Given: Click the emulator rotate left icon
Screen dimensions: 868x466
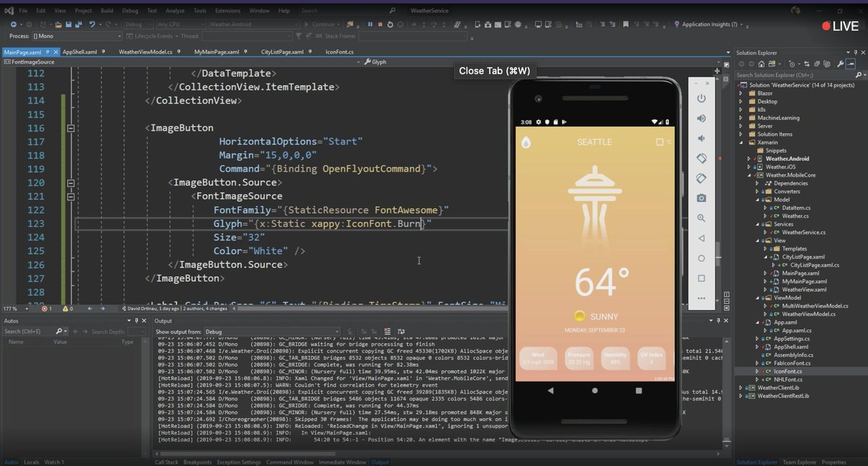Looking at the screenshot, I should point(701,158).
